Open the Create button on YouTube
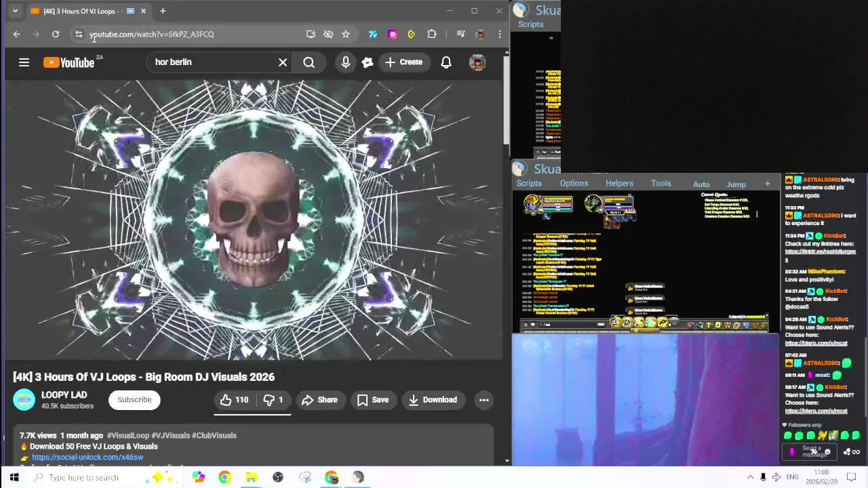This screenshot has height=488, width=868. [404, 62]
